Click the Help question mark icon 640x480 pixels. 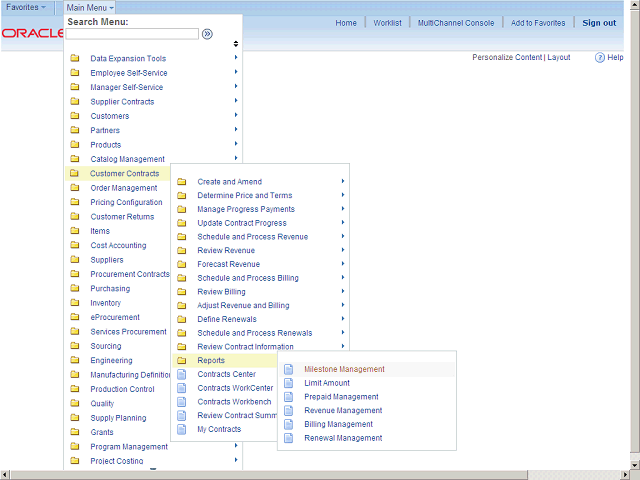point(600,58)
